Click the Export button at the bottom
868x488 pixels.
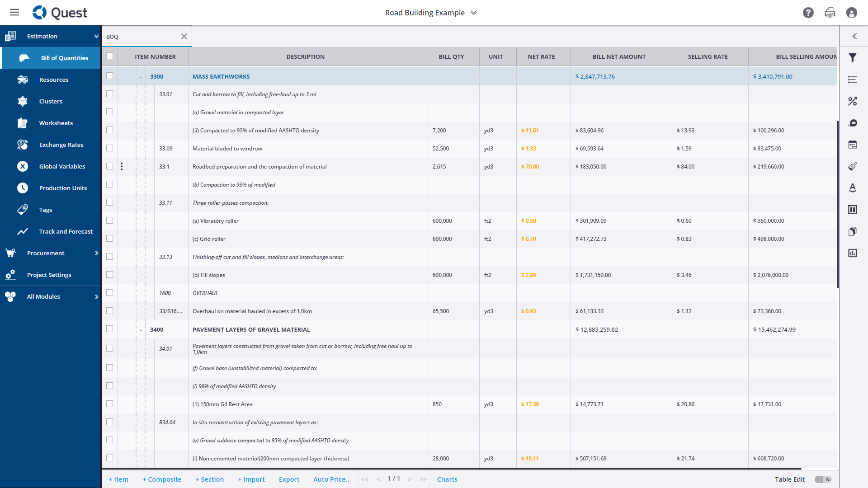[x=289, y=479]
